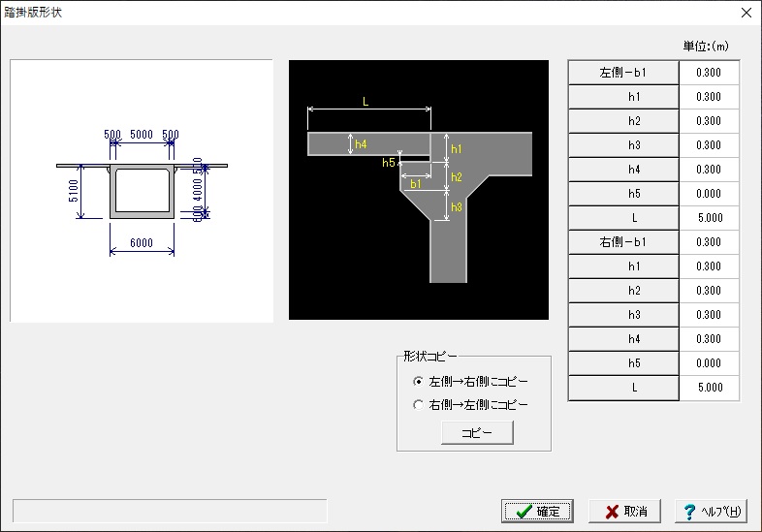
Task: Edit the right-side h4 value field
Action: pos(709,339)
